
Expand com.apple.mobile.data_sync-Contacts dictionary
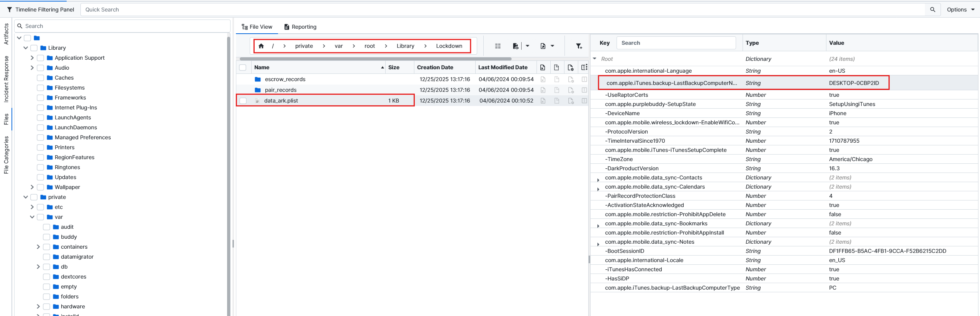point(598,180)
